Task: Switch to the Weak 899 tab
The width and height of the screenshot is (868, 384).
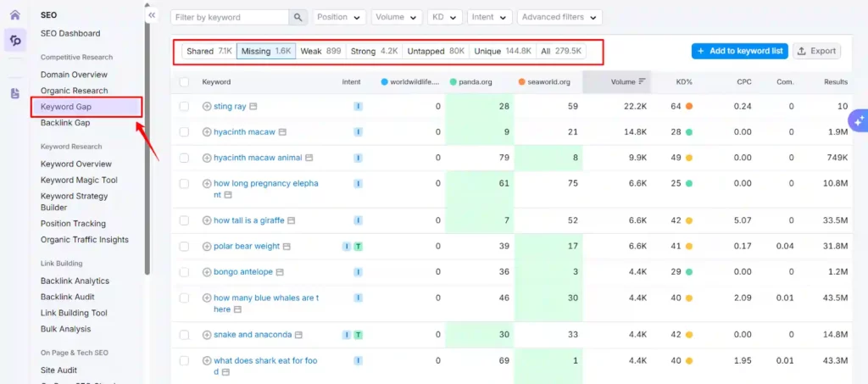Action: (x=320, y=51)
